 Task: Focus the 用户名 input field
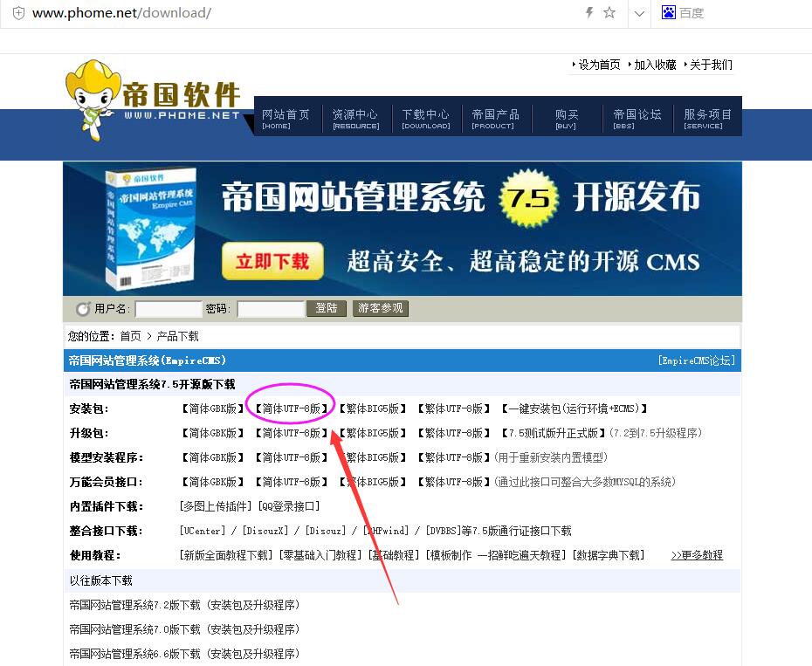pyautogui.click(x=169, y=309)
